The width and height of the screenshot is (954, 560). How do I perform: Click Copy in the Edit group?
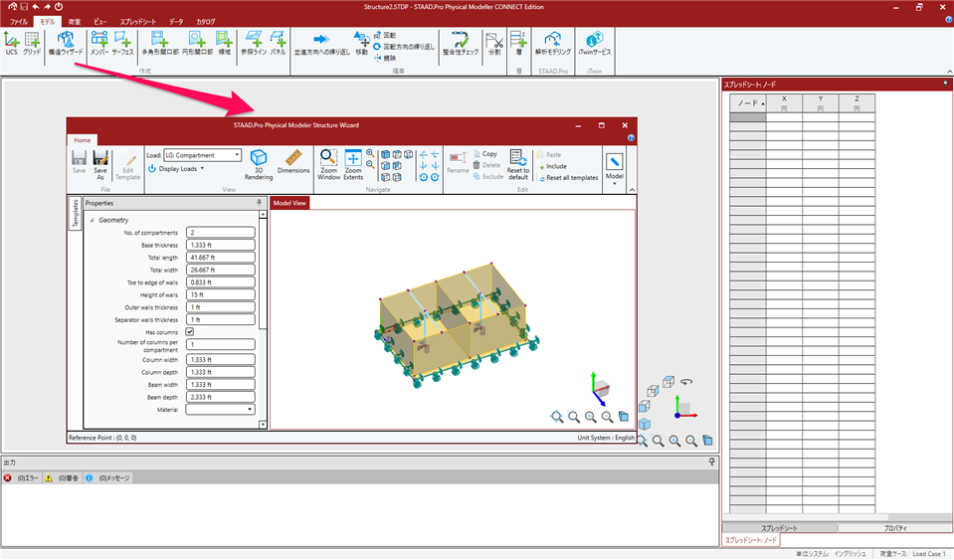(x=484, y=154)
